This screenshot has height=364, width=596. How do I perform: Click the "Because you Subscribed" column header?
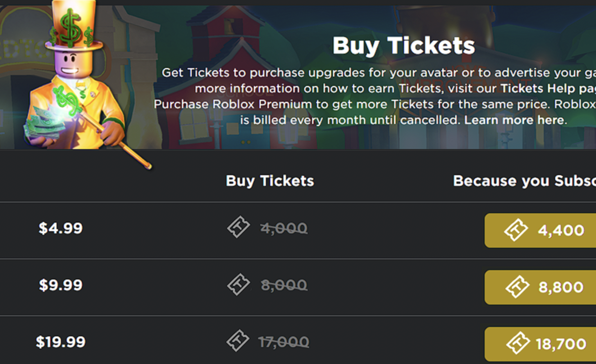(x=524, y=181)
